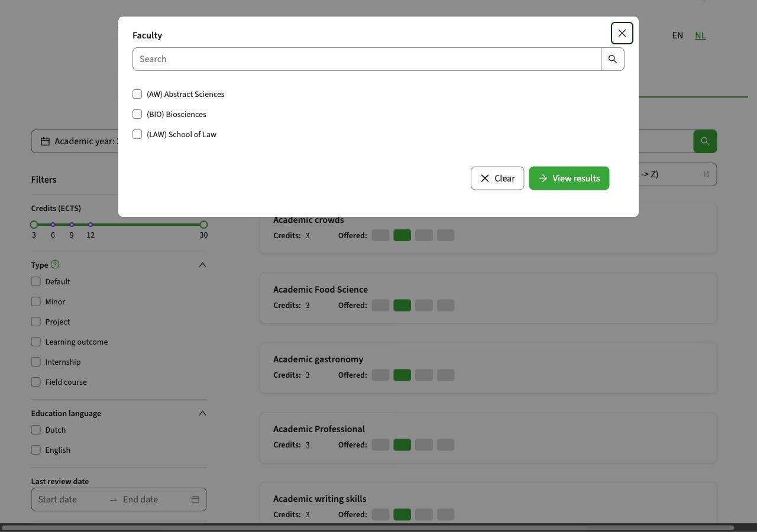757x532 pixels.
Task: Click the horizontal scrollbar at the bottom
Action: pyautogui.click(x=368, y=528)
